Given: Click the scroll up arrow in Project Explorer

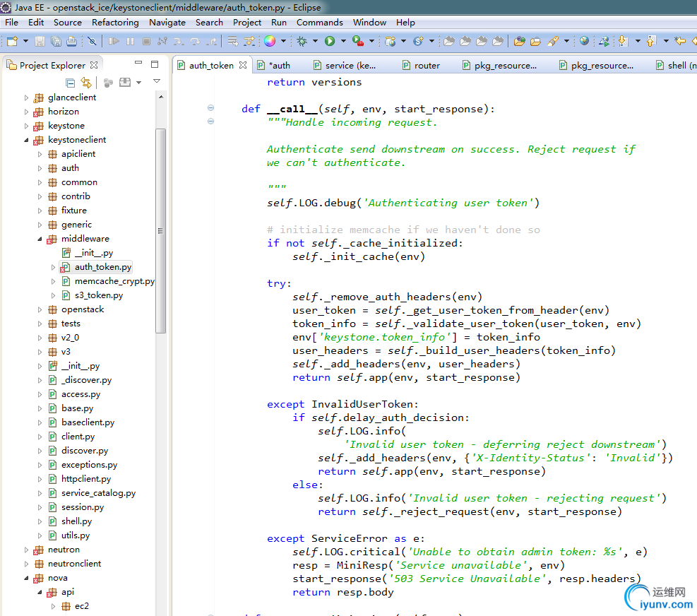Looking at the screenshot, I should (160, 97).
